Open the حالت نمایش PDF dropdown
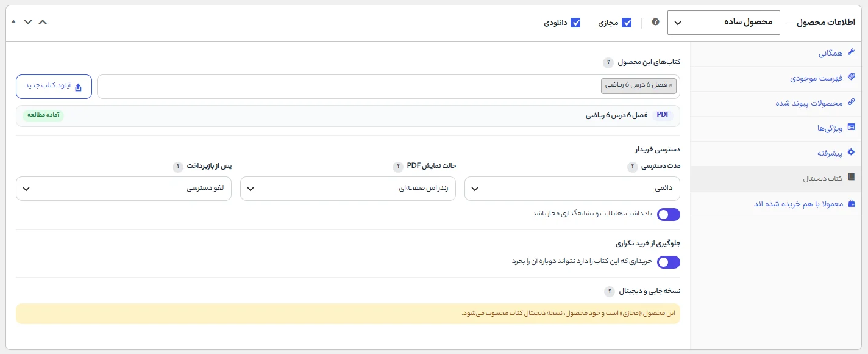This screenshot has height=354, width=868. pos(348,189)
